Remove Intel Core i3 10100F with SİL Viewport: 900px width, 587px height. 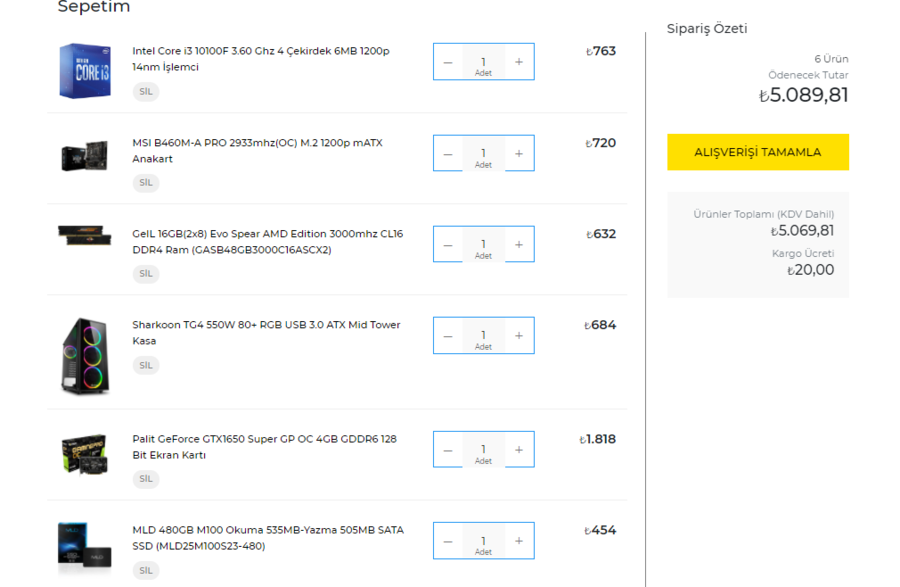(146, 92)
